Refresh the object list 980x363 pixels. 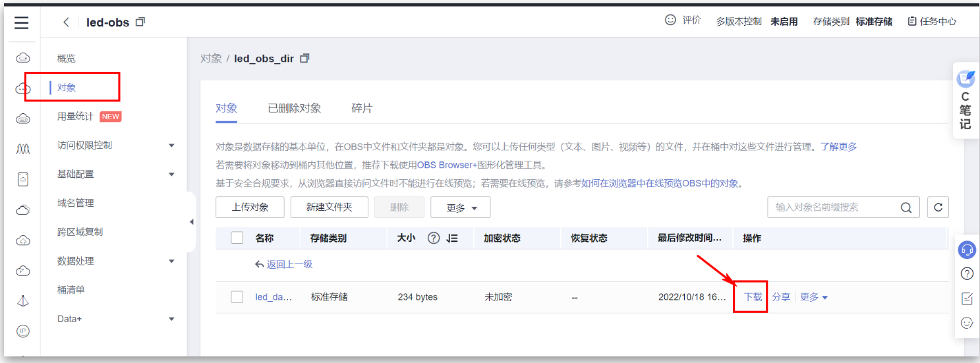938,207
